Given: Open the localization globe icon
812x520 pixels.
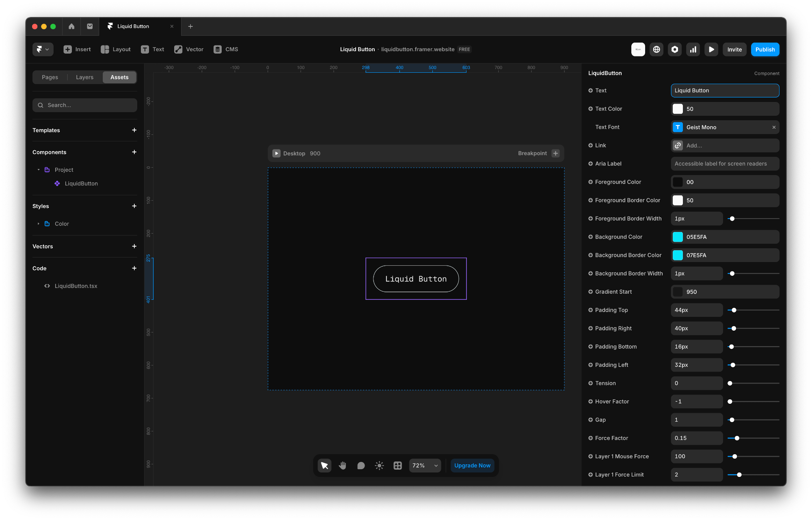Looking at the screenshot, I should [657, 50].
